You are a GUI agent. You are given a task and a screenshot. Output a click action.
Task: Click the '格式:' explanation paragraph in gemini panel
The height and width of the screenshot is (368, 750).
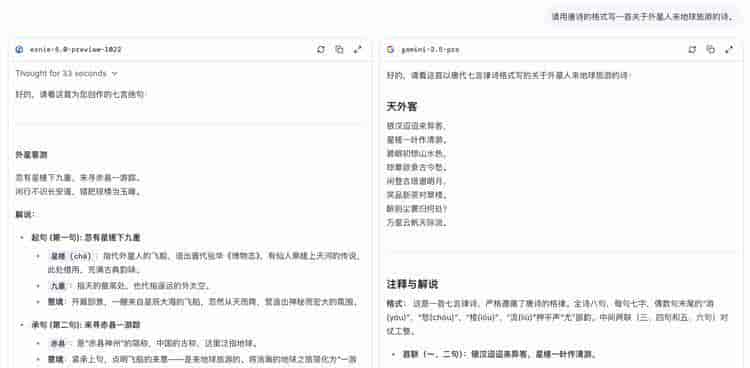coord(558,317)
